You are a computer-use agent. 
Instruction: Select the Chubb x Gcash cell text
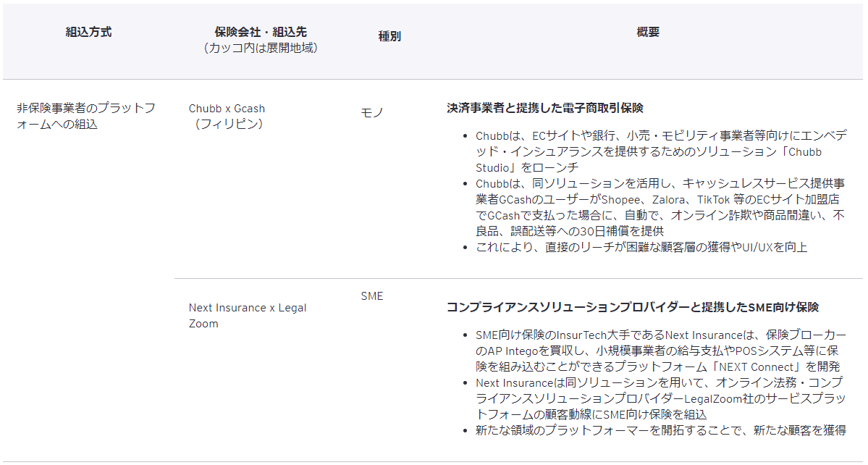click(227, 109)
